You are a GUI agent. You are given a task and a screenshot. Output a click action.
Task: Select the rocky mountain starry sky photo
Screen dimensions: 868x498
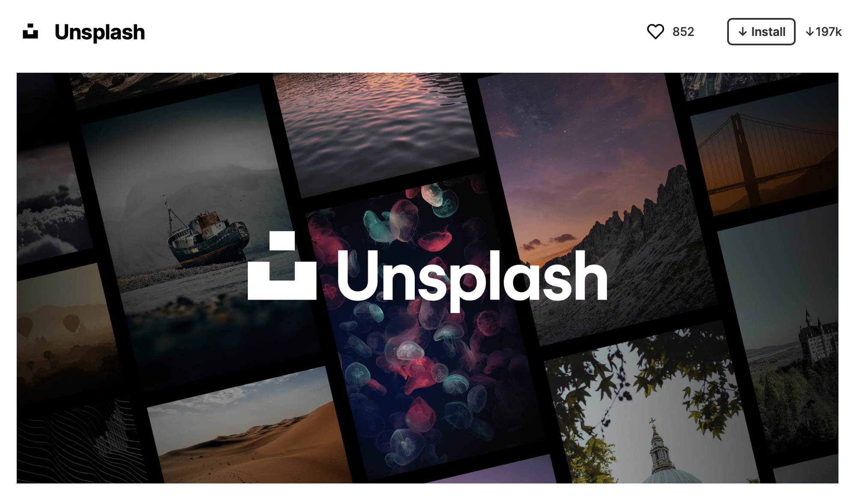599,205
